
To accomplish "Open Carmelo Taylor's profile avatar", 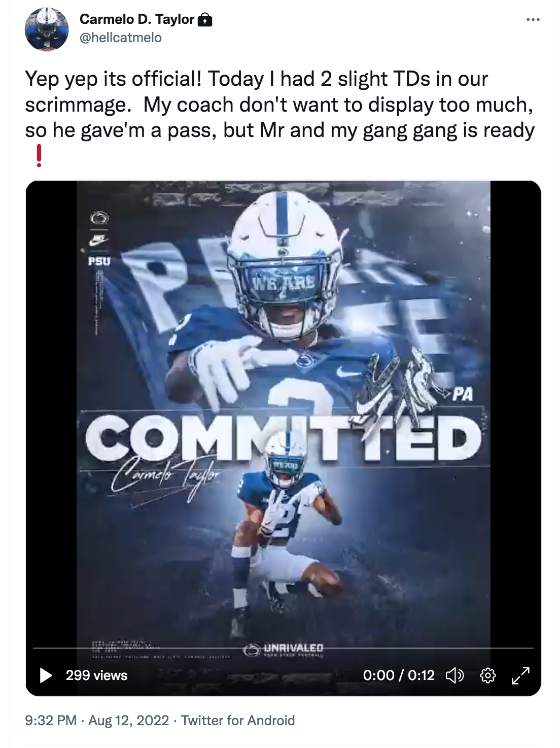I will pyautogui.click(x=47, y=29).
